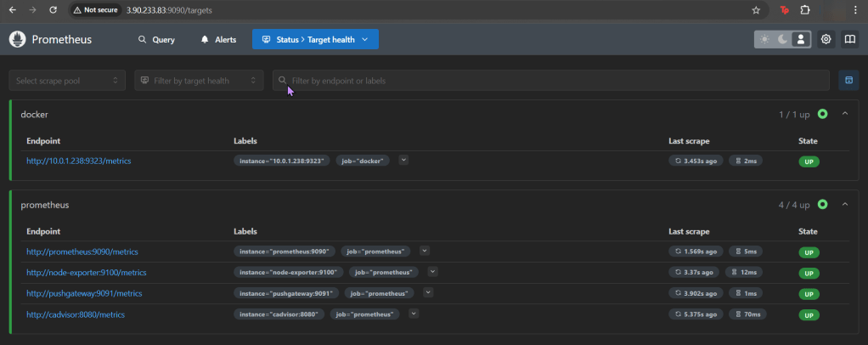The image size is (868, 345).
Task: Go to the Query page
Action: 156,40
